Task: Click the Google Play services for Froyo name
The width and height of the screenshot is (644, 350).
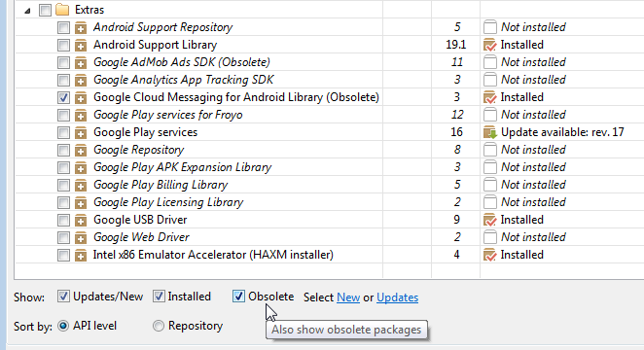Action: coord(168,115)
